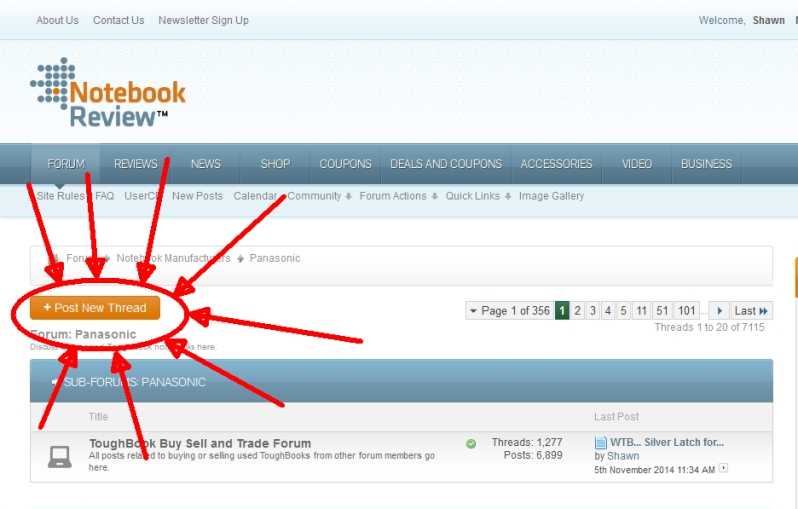
Task: Expand the Quick Links menu
Action: tap(478, 196)
